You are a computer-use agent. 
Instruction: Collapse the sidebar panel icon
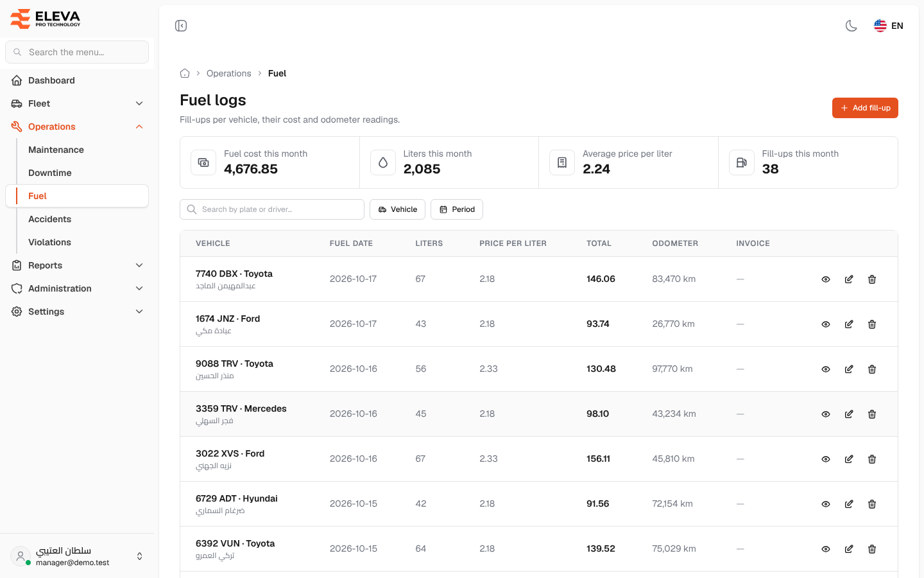pyautogui.click(x=181, y=26)
